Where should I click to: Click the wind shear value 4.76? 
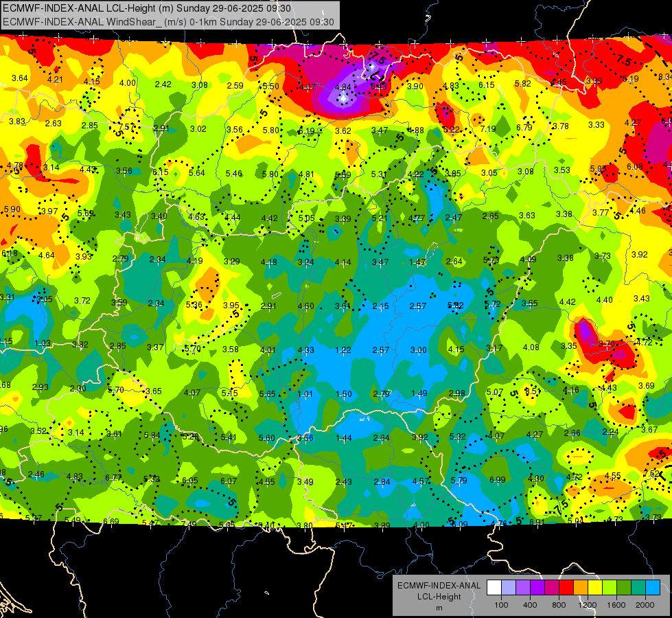(x=498, y=523)
